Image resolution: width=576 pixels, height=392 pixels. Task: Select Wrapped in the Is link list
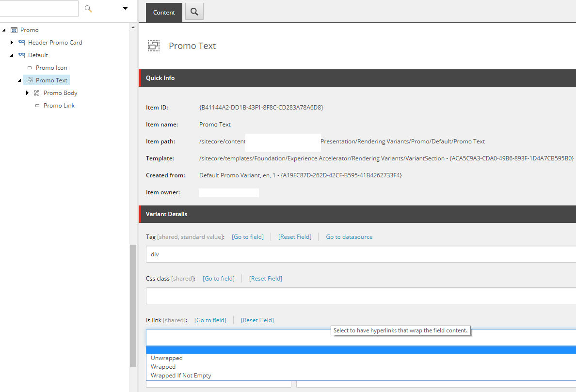tap(163, 366)
